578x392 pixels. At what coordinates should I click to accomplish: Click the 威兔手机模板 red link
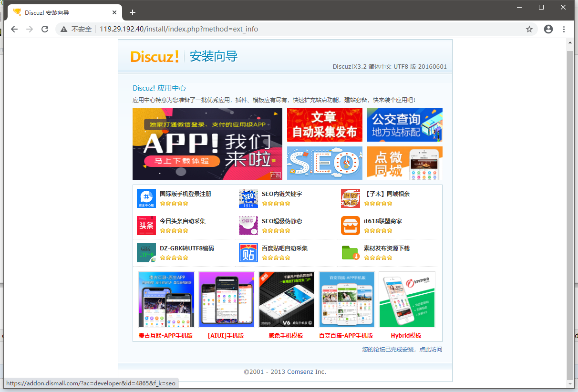286,336
